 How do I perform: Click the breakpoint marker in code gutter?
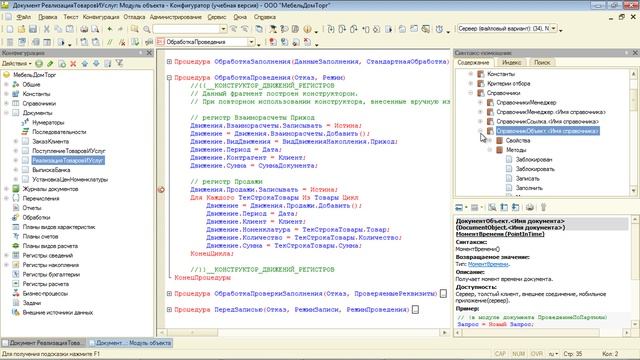coord(161,189)
